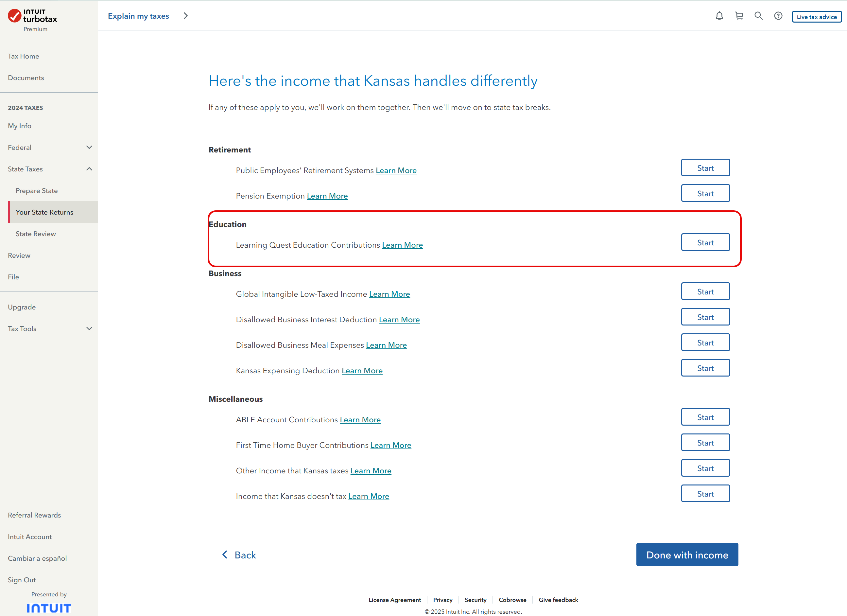The height and width of the screenshot is (616, 847).
Task: Click the Back arrow icon
Action: 225,555
